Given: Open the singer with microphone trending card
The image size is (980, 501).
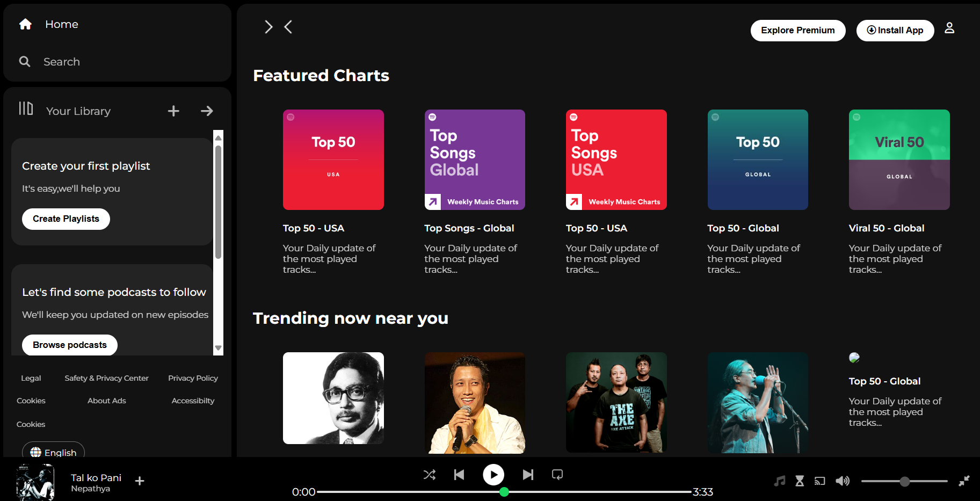Looking at the screenshot, I should (x=475, y=403).
